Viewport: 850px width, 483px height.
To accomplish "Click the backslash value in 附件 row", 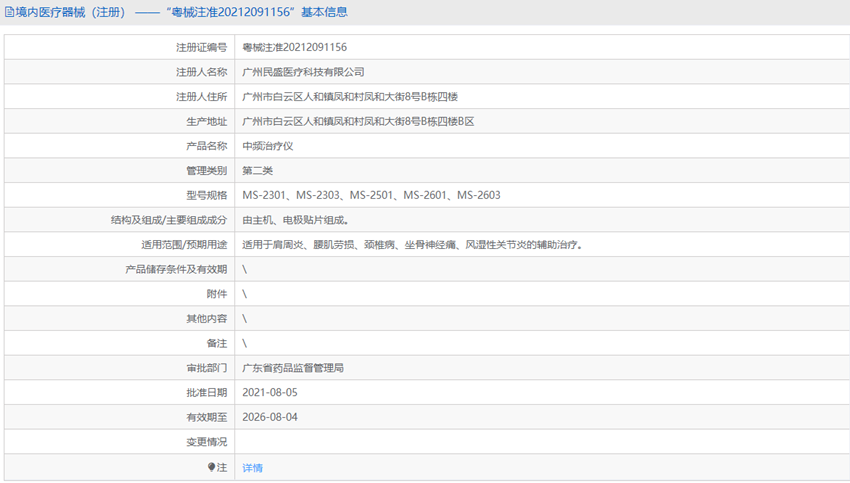I will (244, 294).
